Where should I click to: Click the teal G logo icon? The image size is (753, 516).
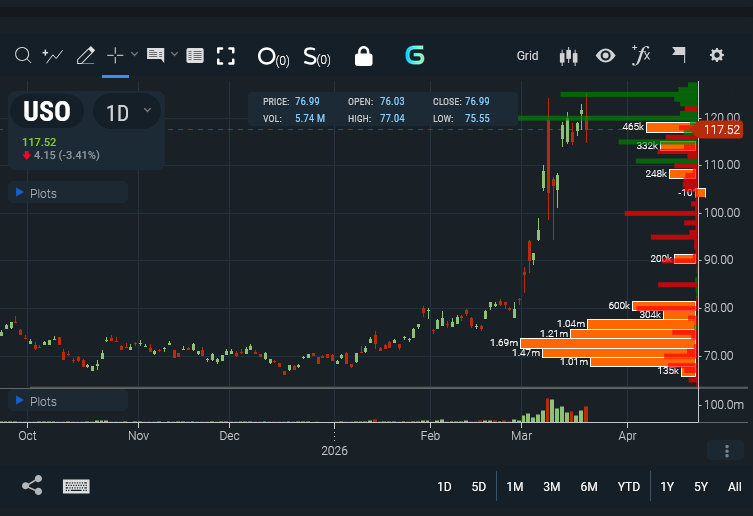coord(415,55)
